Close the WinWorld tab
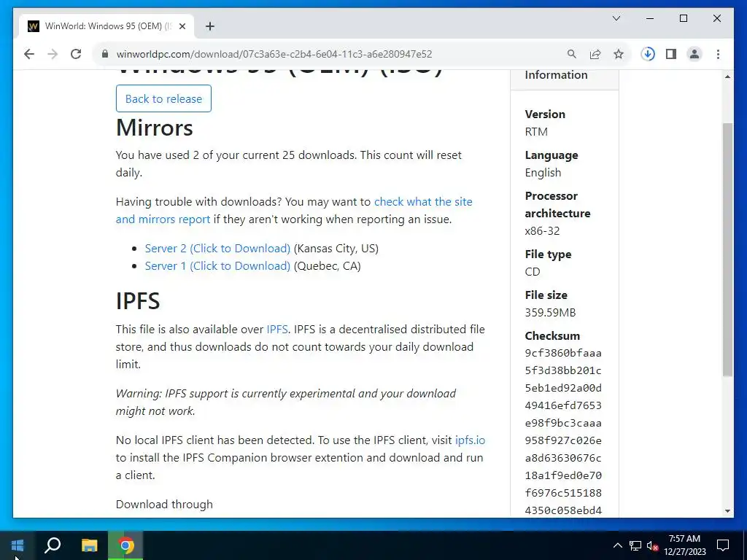Viewport: 747px width, 560px height. [182, 26]
